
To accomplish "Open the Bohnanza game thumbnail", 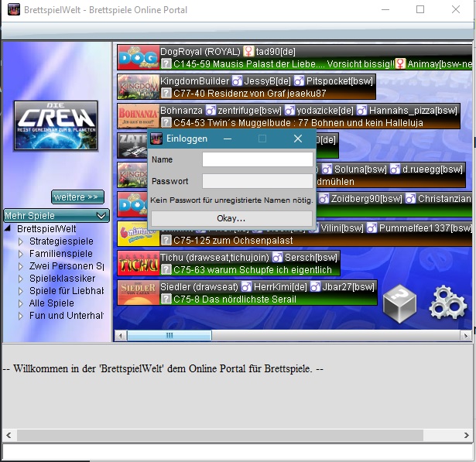I will pyautogui.click(x=139, y=116).
